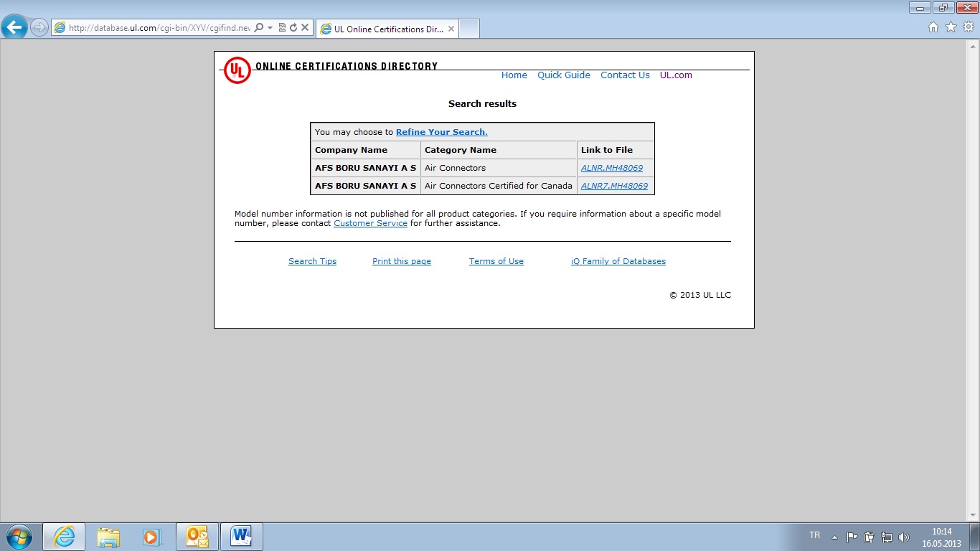Select 'Air Connectors Certified for Canada' cell

(x=499, y=186)
